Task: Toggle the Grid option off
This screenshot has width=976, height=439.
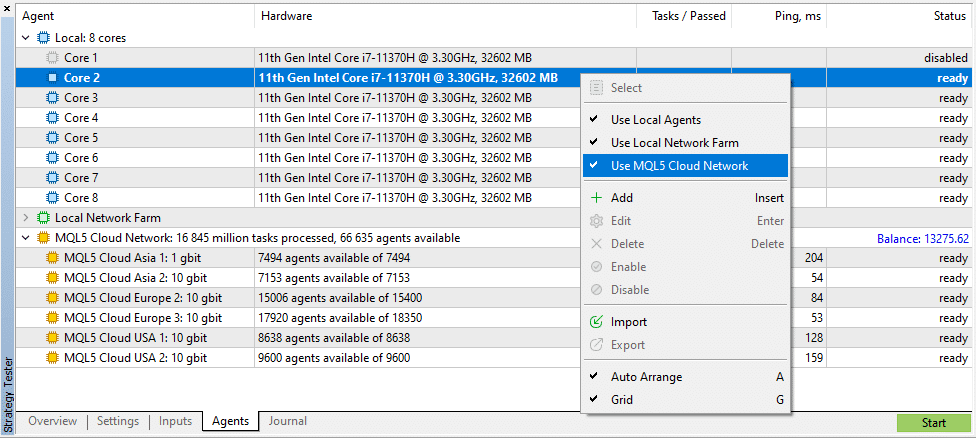Action: (622, 400)
